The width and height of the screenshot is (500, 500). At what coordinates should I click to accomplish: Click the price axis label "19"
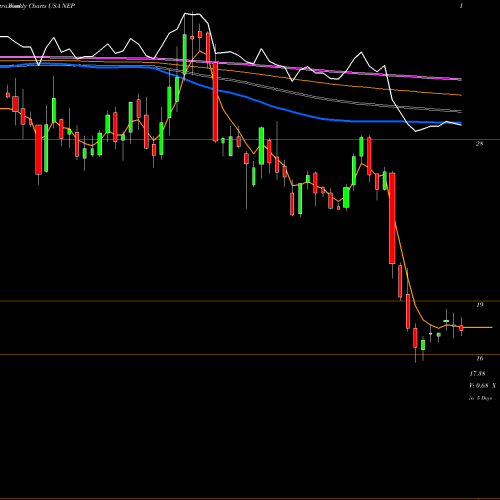pos(480,305)
